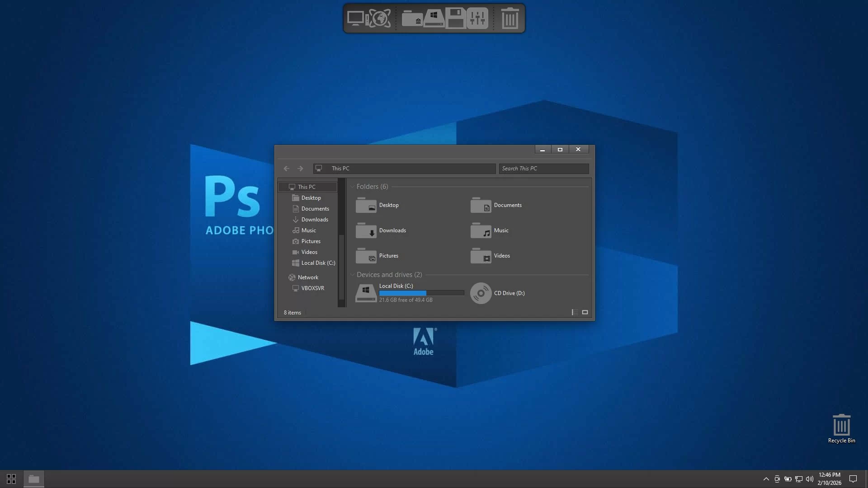Open the computer icon in top dock
The width and height of the screenshot is (868, 488).
pos(356,19)
